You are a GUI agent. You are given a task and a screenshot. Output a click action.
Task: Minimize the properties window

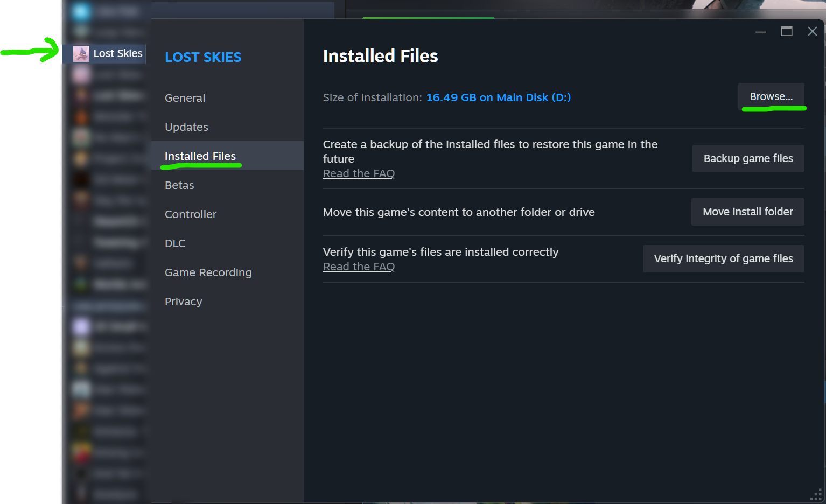[760, 32]
